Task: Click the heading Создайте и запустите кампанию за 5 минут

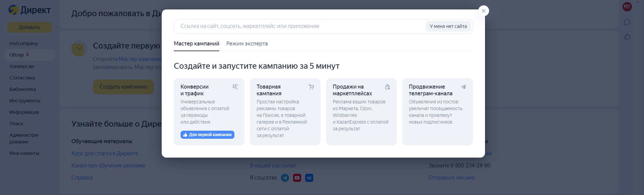Action: coord(257,66)
